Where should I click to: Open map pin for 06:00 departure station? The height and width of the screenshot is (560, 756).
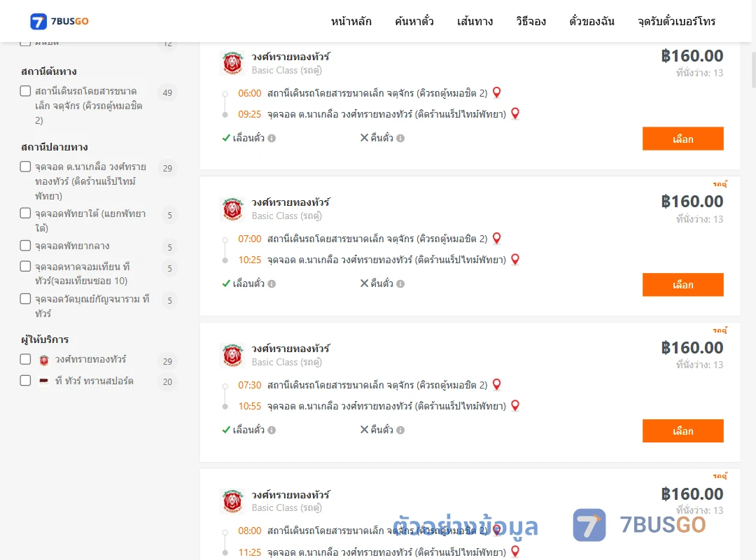pyautogui.click(x=496, y=92)
